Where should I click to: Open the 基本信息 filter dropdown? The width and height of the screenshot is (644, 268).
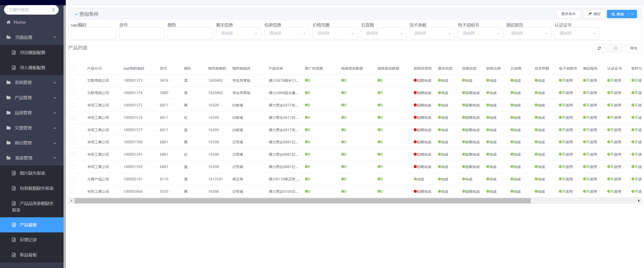point(238,33)
